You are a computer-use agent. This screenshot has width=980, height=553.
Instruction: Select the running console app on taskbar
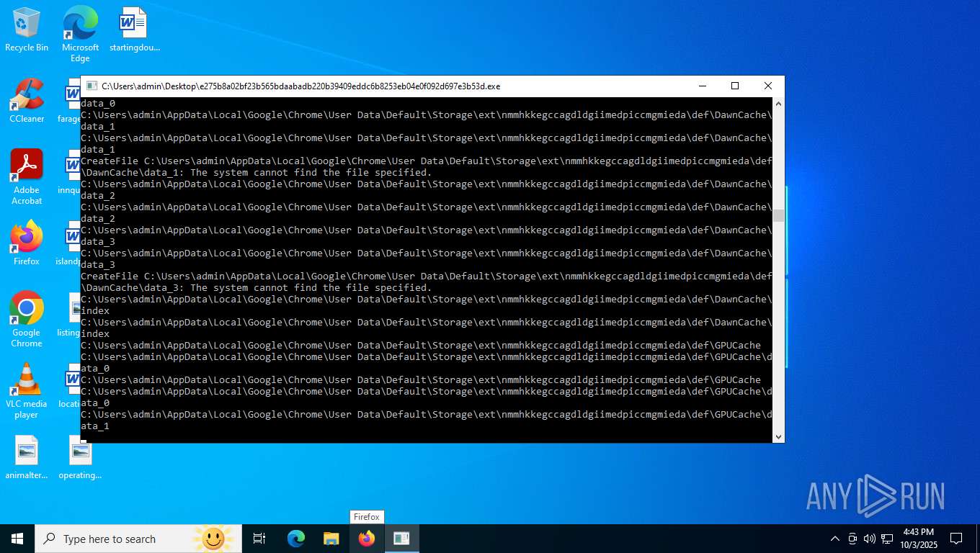(401, 539)
